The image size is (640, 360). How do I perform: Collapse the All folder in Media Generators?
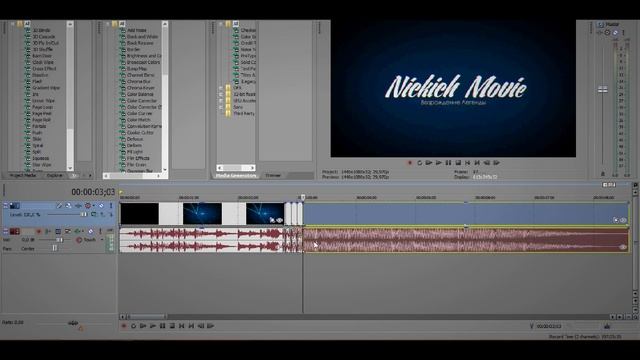[221, 24]
